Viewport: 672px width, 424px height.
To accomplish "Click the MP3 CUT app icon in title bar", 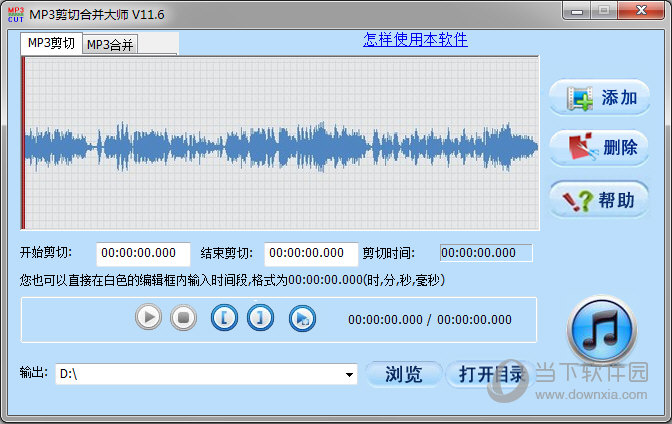I will pos(16,14).
